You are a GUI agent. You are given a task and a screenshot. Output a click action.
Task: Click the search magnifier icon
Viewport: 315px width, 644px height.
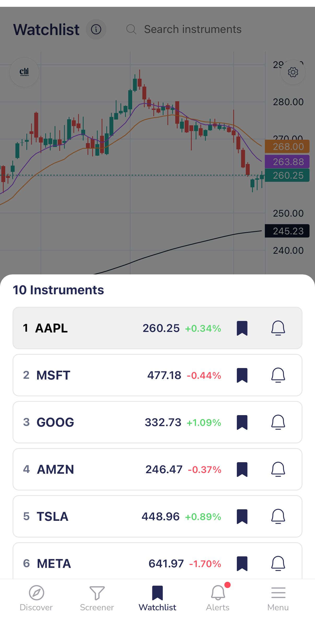(131, 29)
